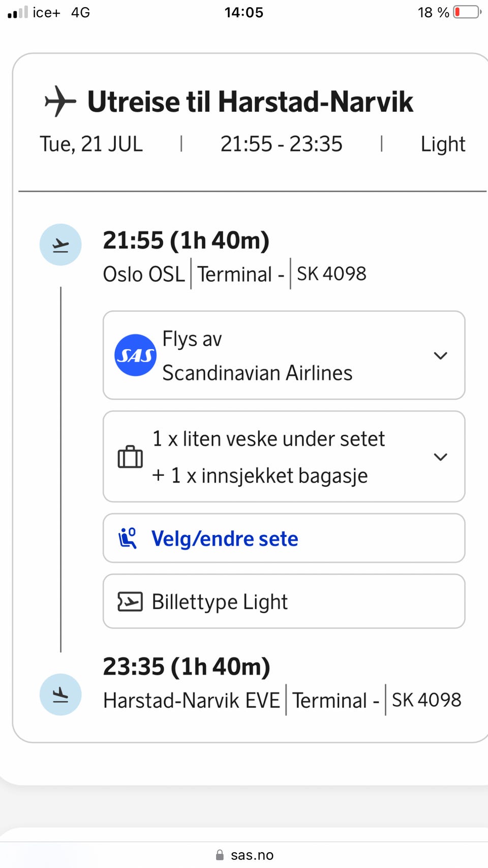488x868 pixels.
Task: Tap the battery indicator in status bar
Action: [x=467, y=12]
